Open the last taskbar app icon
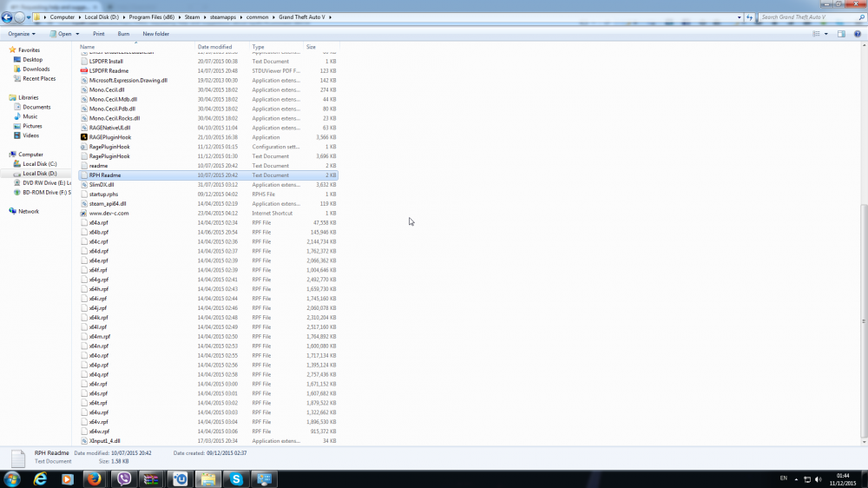The image size is (868, 488). coord(265,479)
